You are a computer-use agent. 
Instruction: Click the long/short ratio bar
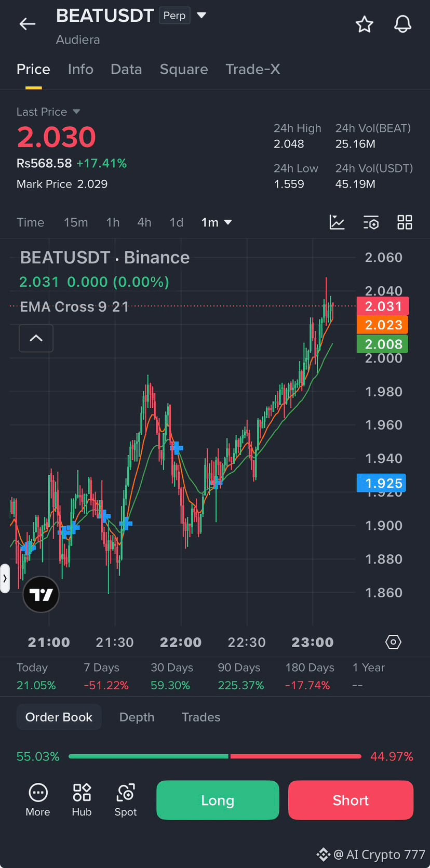click(x=215, y=756)
